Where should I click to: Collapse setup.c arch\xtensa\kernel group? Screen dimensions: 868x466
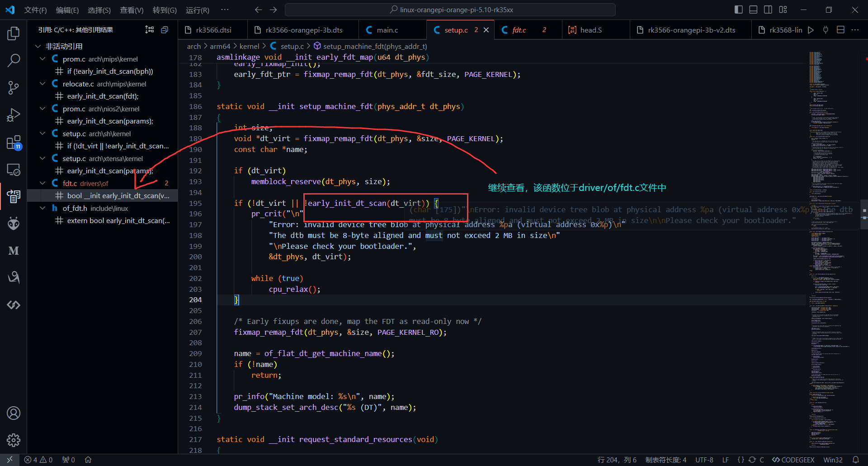[42, 158]
